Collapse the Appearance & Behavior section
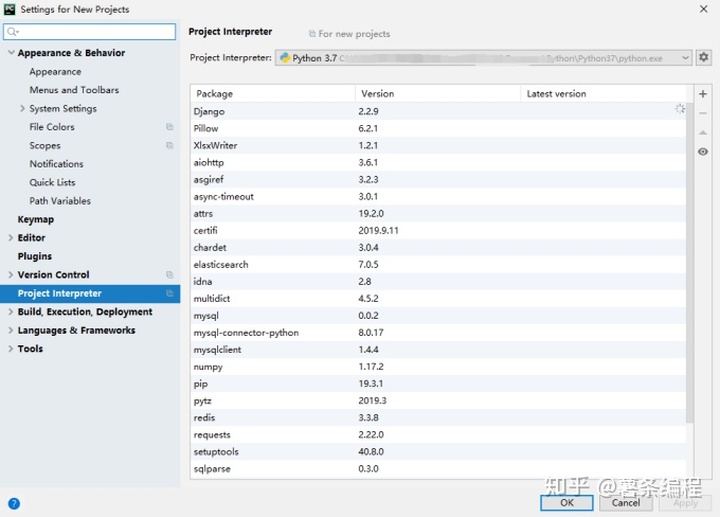This screenshot has width=720, height=517. coord(11,52)
